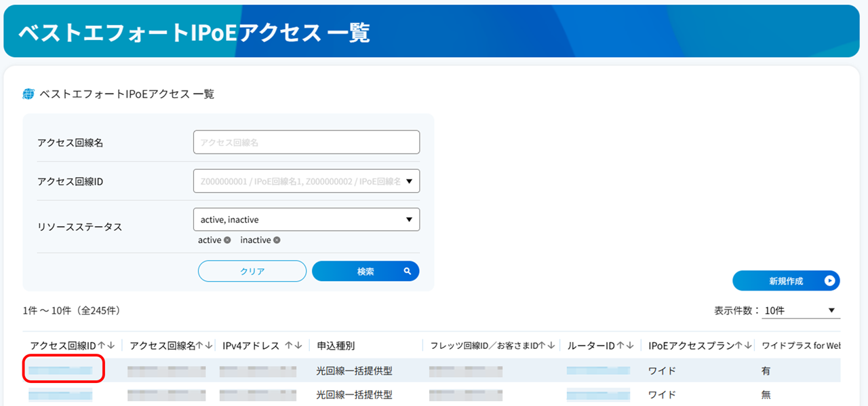Open the アクセス回線ID link in the 有 row
The image size is (868, 406).
click(x=60, y=371)
